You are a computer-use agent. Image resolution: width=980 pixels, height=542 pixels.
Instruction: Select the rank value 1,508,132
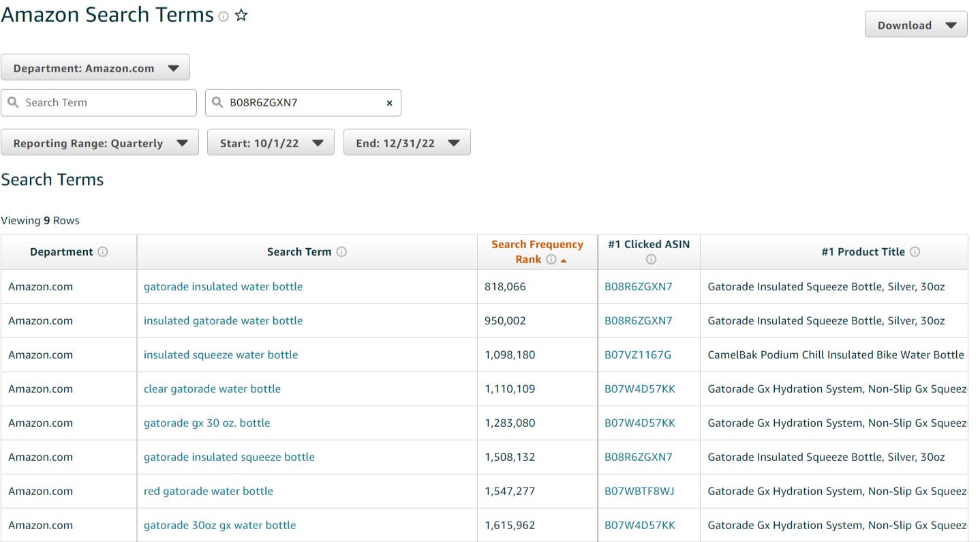click(x=510, y=457)
